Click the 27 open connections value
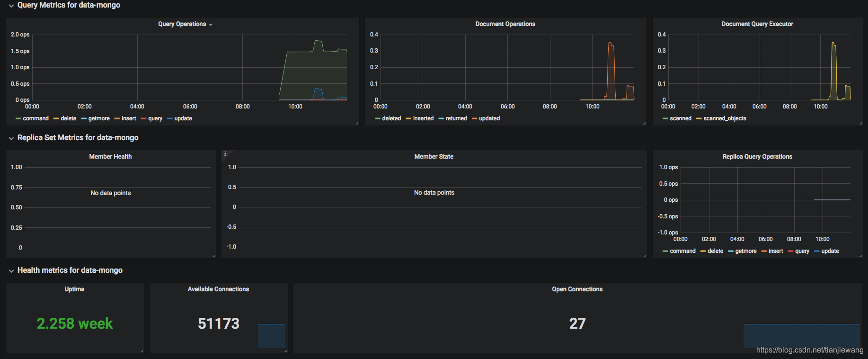The width and height of the screenshot is (868, 359). pos(577,323)
